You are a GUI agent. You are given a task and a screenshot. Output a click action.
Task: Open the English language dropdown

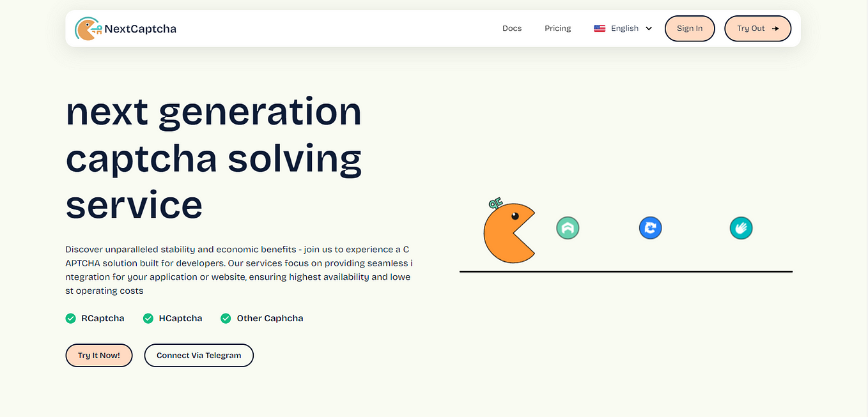point(623,28)
